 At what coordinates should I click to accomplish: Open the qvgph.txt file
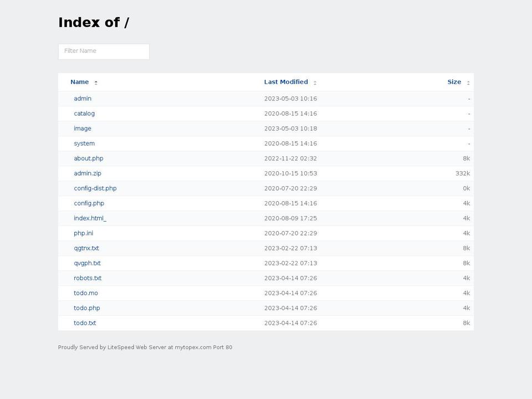click(87, 263)
